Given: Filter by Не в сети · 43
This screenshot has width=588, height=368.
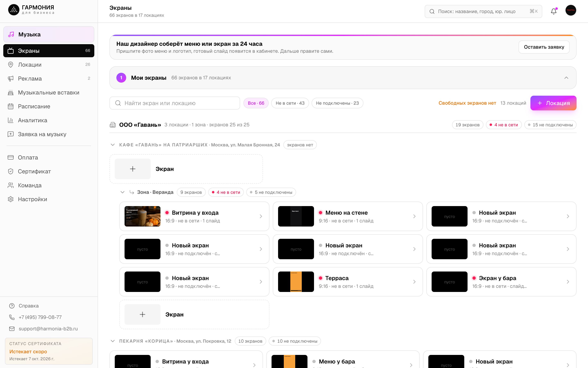Looking at the screenshot, I should [x=290, y=103].
